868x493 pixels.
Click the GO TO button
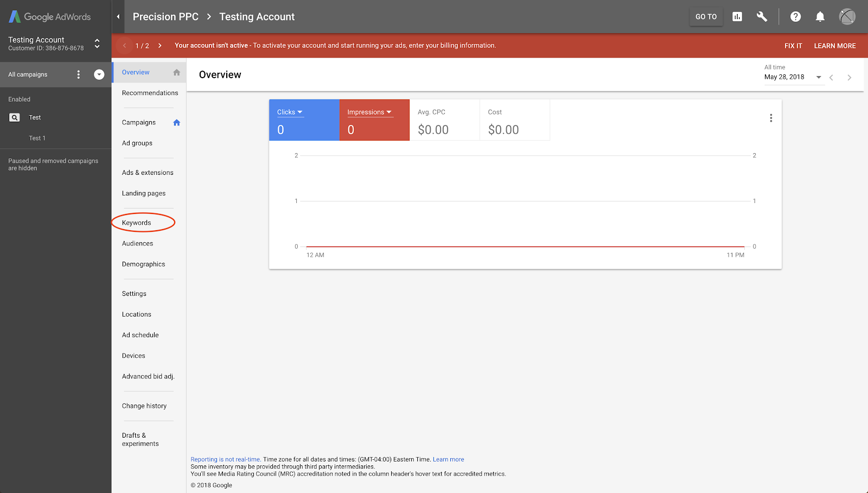pos(706,17)
